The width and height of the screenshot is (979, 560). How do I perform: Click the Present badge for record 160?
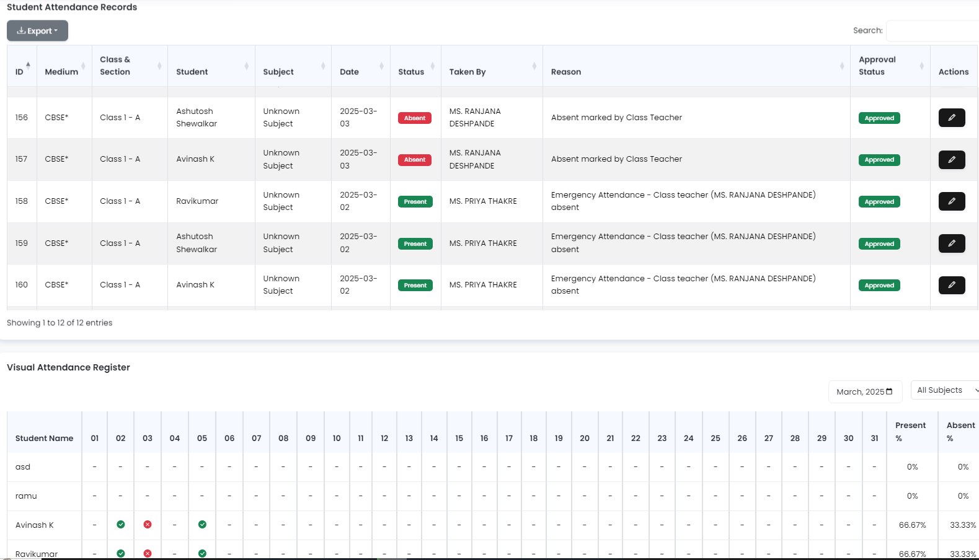click(415, 286)
